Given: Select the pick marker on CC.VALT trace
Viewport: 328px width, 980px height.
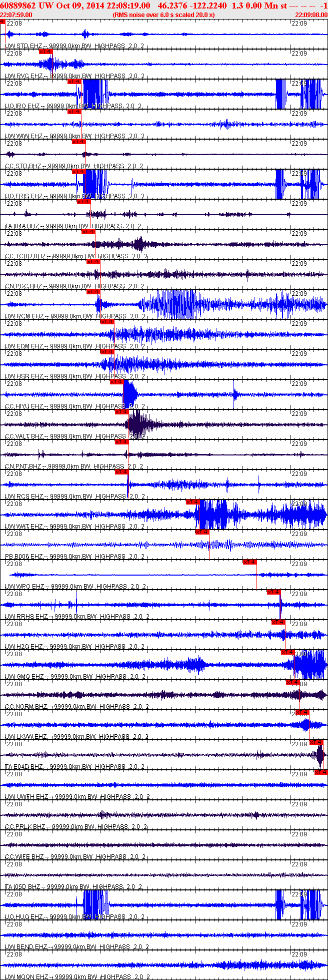Looking at the screenshot, I should 121,412.
